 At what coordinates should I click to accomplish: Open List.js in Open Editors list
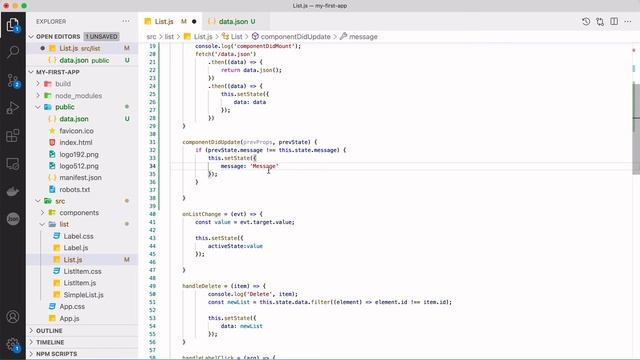(x=82, y=48)
